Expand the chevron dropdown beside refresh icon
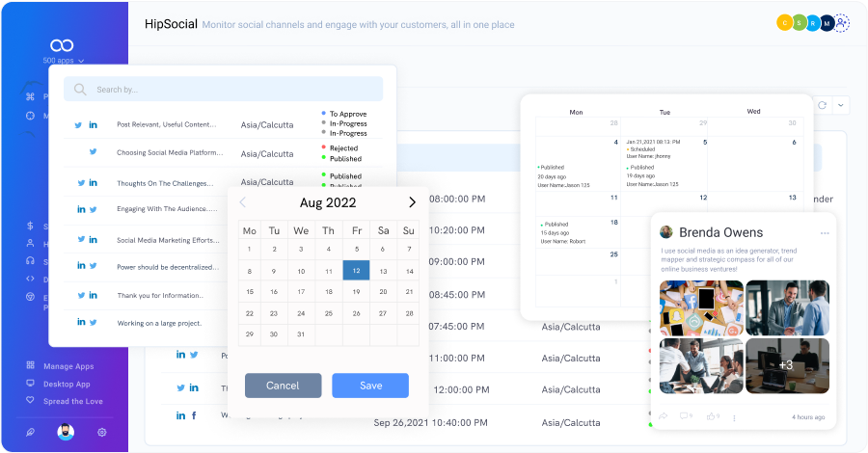The height and width of the screenshot is (453, 868). (841, 105)
